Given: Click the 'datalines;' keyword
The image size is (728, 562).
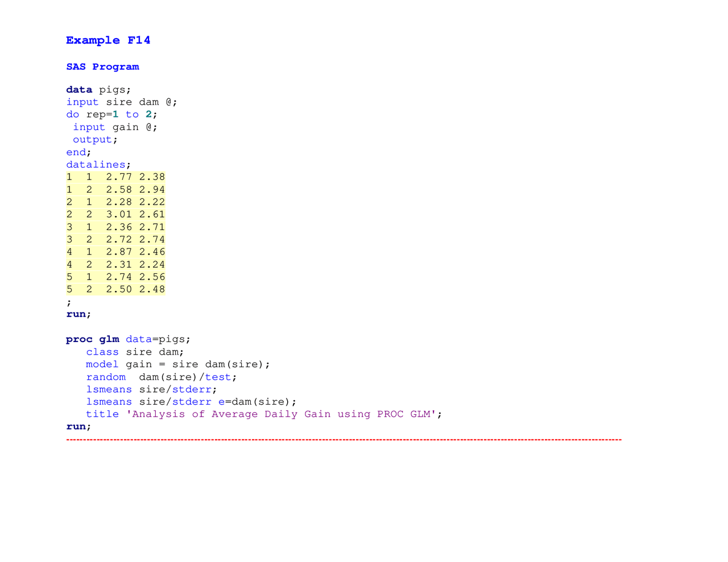Looking at the screenshot, I should coord(98,165).
